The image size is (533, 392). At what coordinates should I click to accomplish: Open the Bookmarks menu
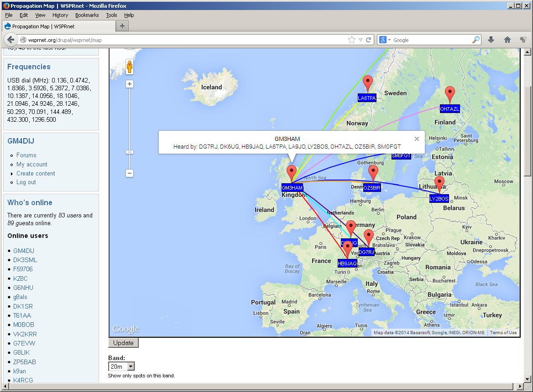pyautogui.click(x=87, y=15)
